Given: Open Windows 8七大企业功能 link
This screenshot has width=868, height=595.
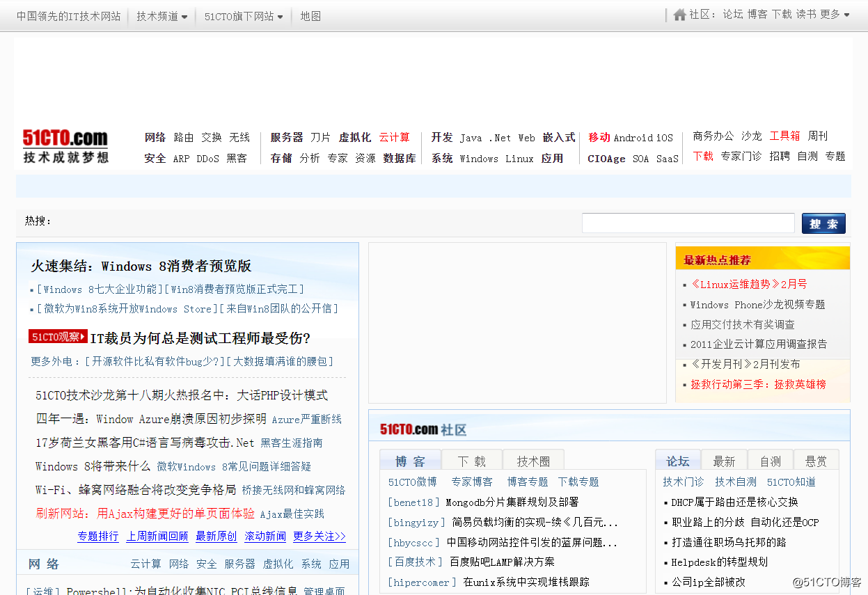Looking at the screenshot, I should pos(100,289).
